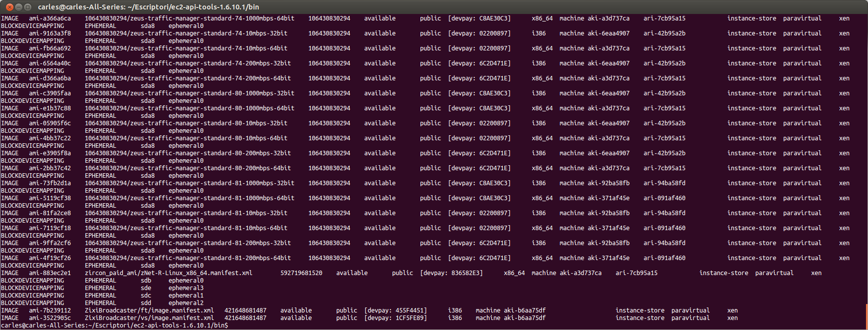This screenshot has height=330, width=868.
Task: Click manifest name ending standard-74-10mbps-32bit
Action: pos(186,33)
